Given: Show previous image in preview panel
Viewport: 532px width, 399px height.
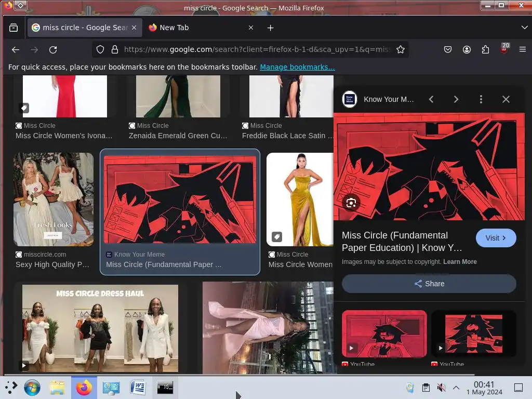Looking at the screenshot, I should [x=431, y=99].
